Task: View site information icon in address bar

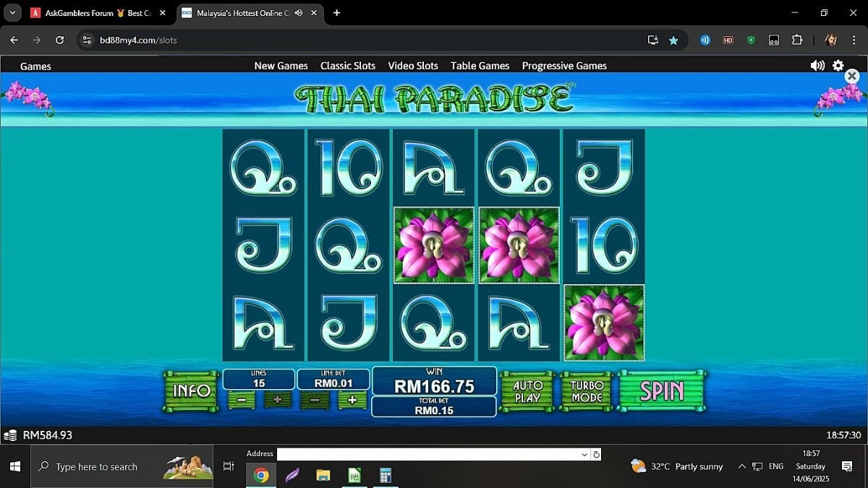Action: (x=87, y=40)
